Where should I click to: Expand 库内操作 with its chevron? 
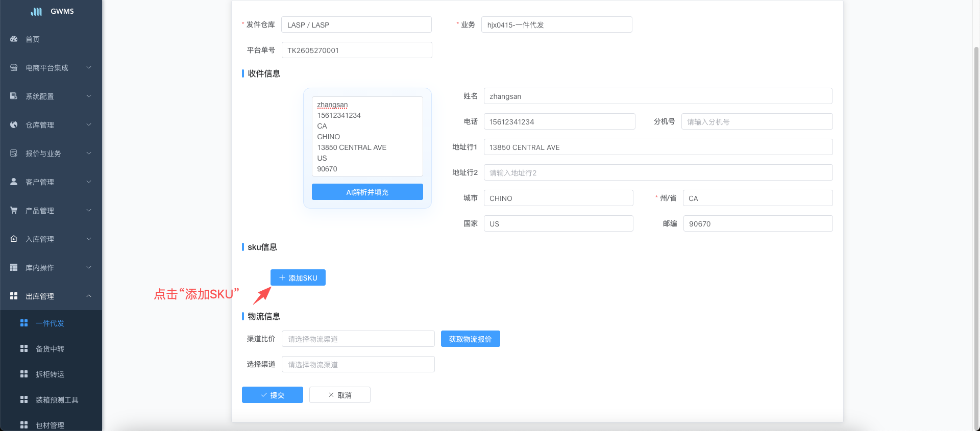pyautogui.click(x=89, y=267)
